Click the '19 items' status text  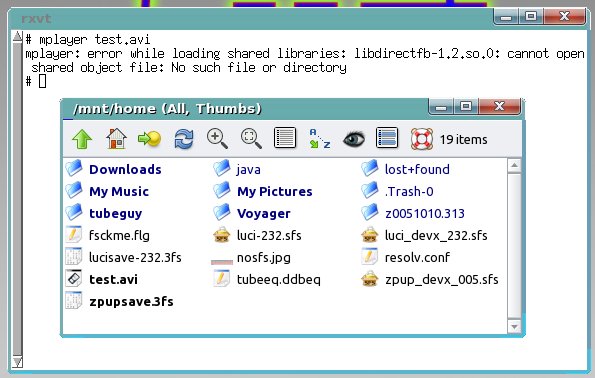[x=464, y=139]
